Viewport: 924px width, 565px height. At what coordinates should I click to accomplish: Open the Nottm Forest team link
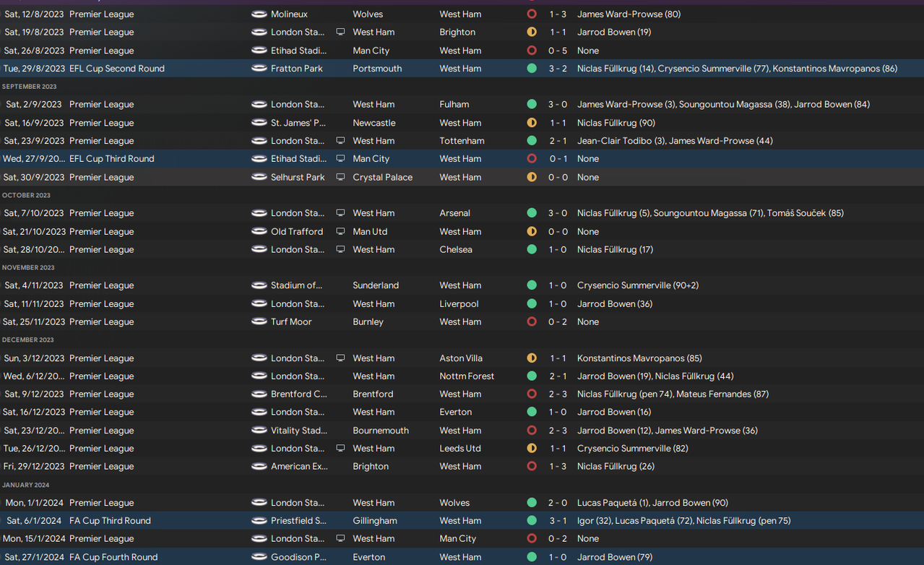tap(467, 376)
